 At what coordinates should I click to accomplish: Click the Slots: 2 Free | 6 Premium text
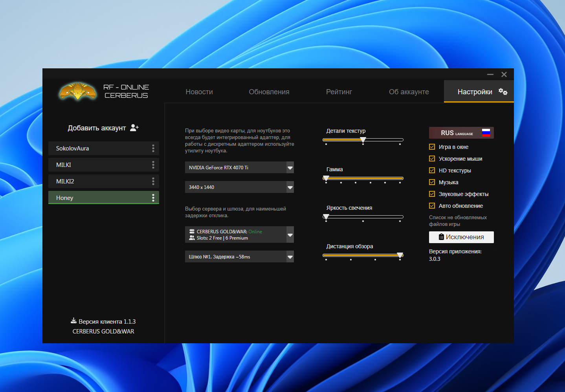[x=222, y=238]
